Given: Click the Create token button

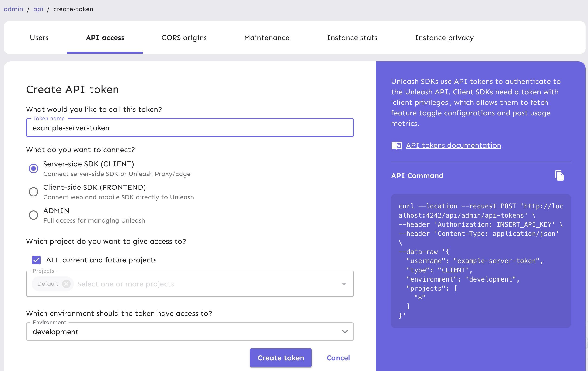Looking at the screenshot, I should (280, 357).
